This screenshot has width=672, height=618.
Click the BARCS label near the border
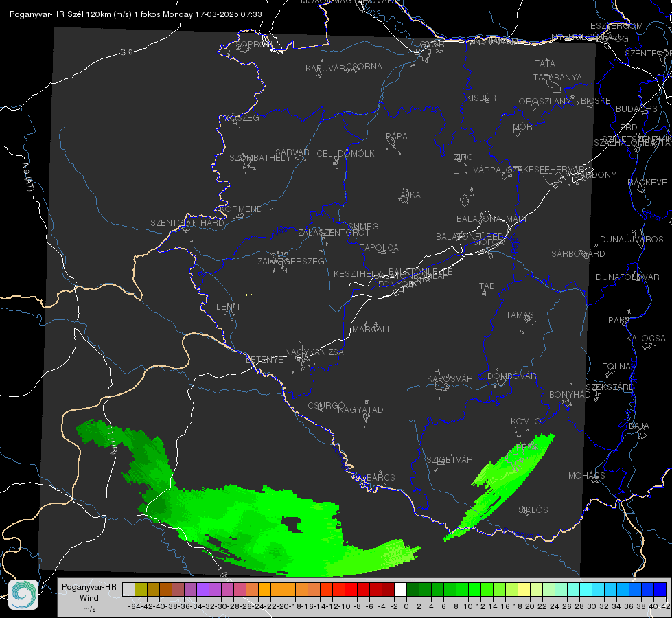(x=381, y=477)
